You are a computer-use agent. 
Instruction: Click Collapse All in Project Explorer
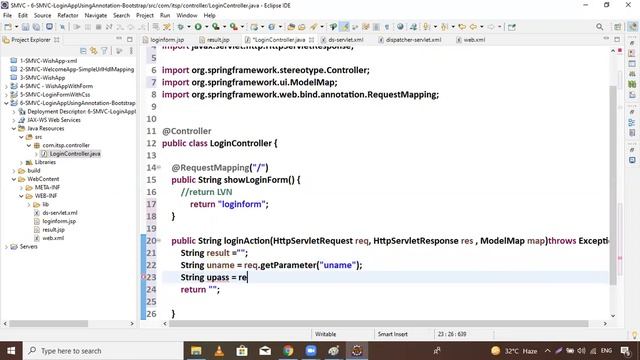(83, 51)
